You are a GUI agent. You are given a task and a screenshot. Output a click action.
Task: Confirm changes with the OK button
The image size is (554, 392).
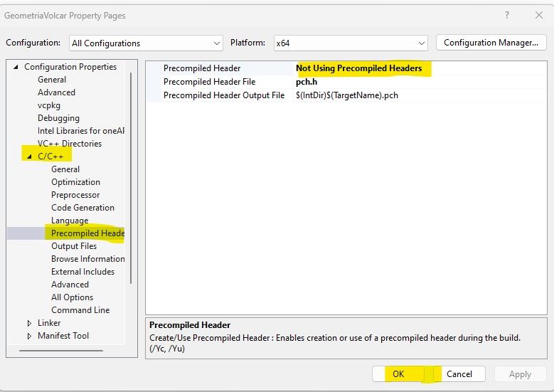tap(398, 374)
